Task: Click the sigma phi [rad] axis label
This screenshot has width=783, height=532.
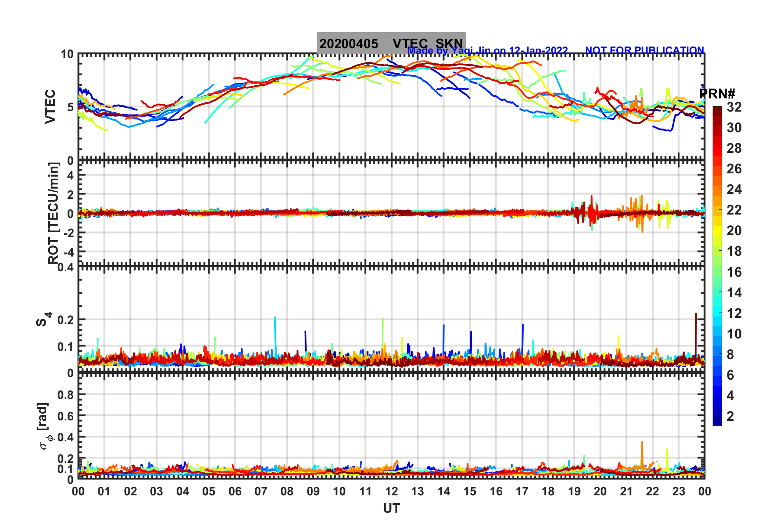Action: point(44,426)
